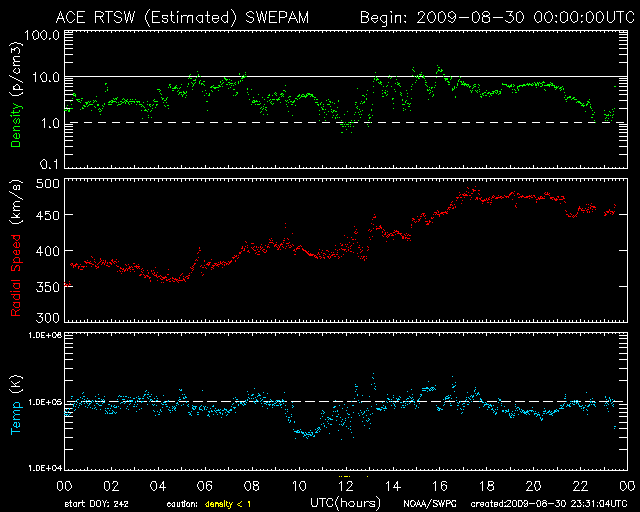Viewport: 640px width, 512px height.
Task: Click the green 'Density (p/cm3)' axis label
Action: click(x=16, y=93)
